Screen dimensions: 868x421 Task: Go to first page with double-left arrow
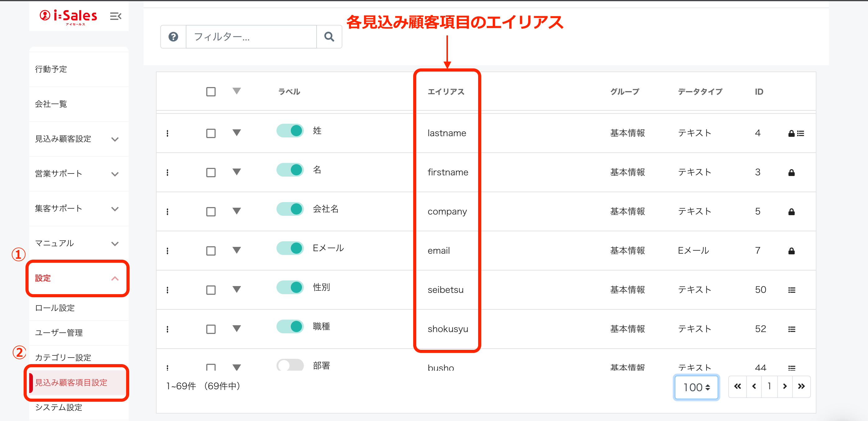pyautogui.click(x=737, y=386)
